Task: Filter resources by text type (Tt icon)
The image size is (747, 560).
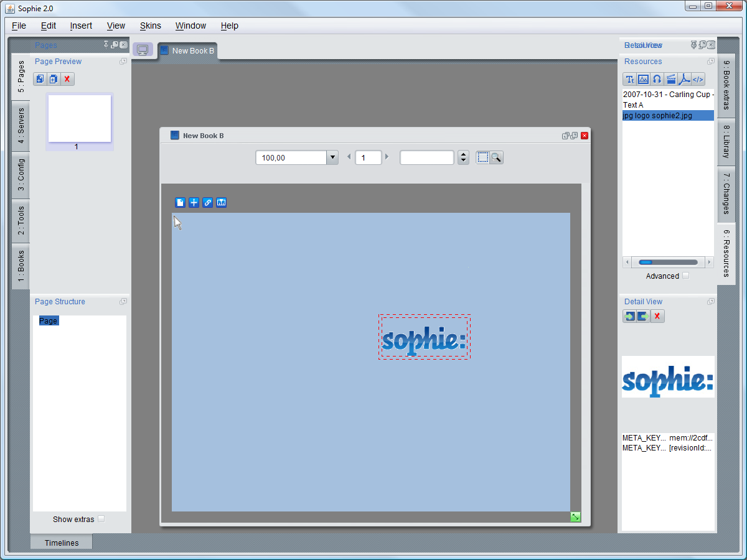Action: pyautogui.click(x=630, y=79)
